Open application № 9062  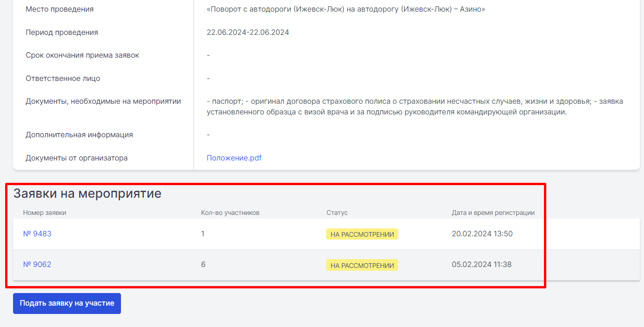point(37,264)
